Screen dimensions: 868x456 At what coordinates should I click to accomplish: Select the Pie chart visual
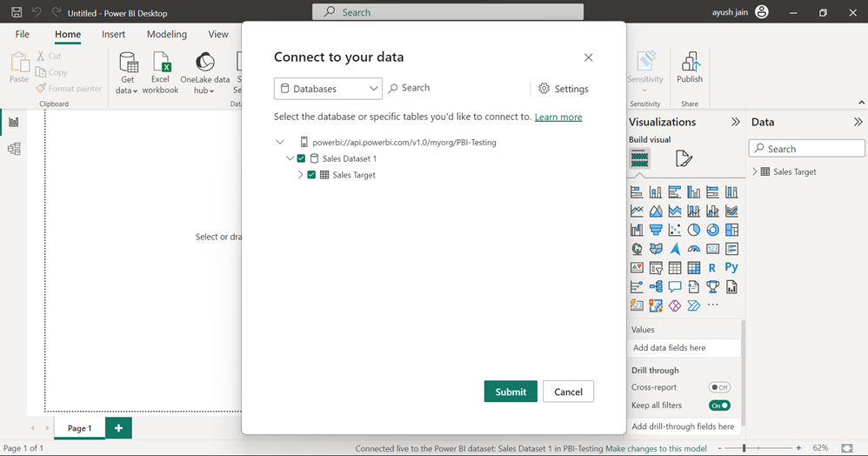694,230
